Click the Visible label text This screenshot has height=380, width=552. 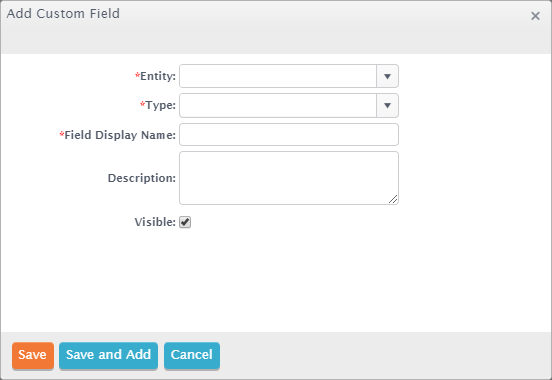155,222
